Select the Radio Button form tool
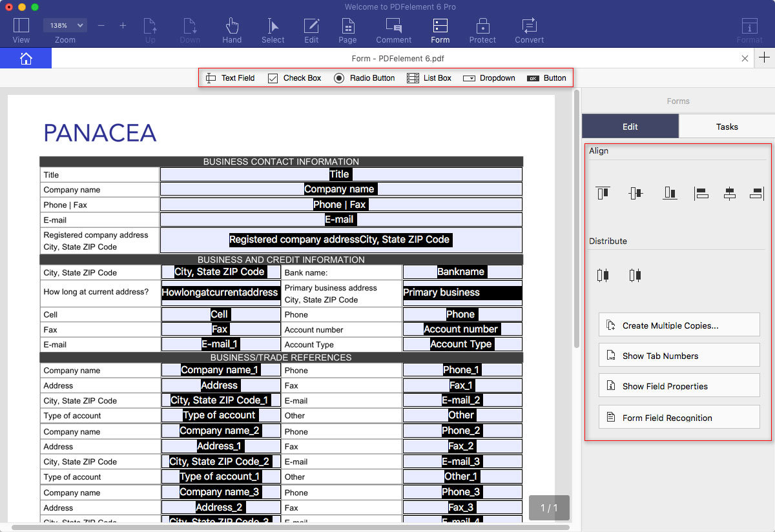The height and width of the screenshot is (532, 775). [364, 78]
